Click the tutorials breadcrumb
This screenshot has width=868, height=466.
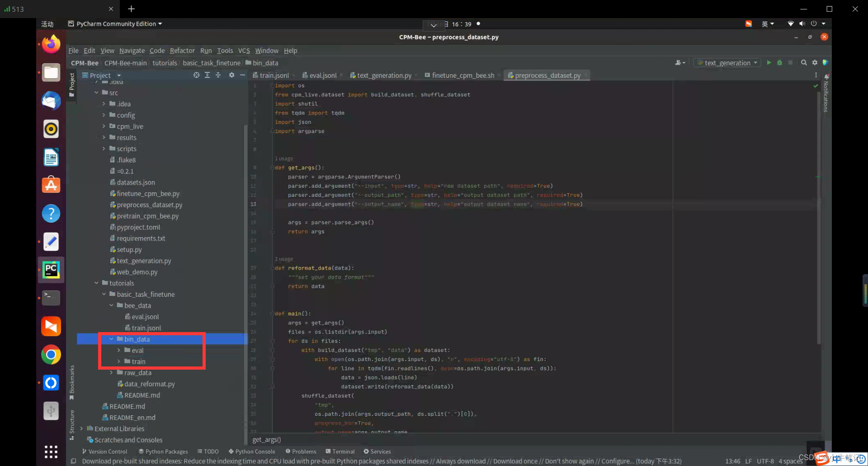(x=165, y=63)
